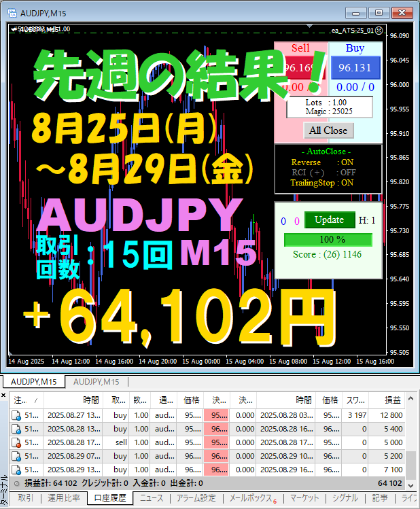Click the 64 102 total profit value
420x509 pixels.
pyautogui.click(x=390, y=483)
